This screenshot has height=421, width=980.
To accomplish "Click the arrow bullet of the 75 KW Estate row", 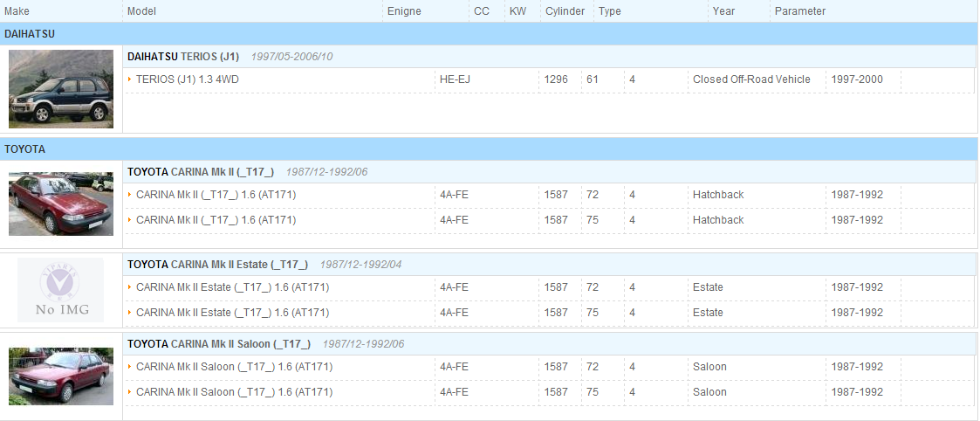I will [130, 312].
